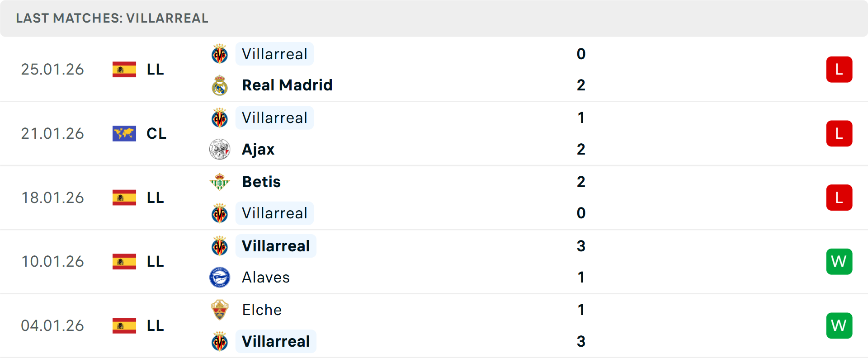The image size is (868, 358).
Task: Click the Alaves club badge
Action: click(220, 277)
